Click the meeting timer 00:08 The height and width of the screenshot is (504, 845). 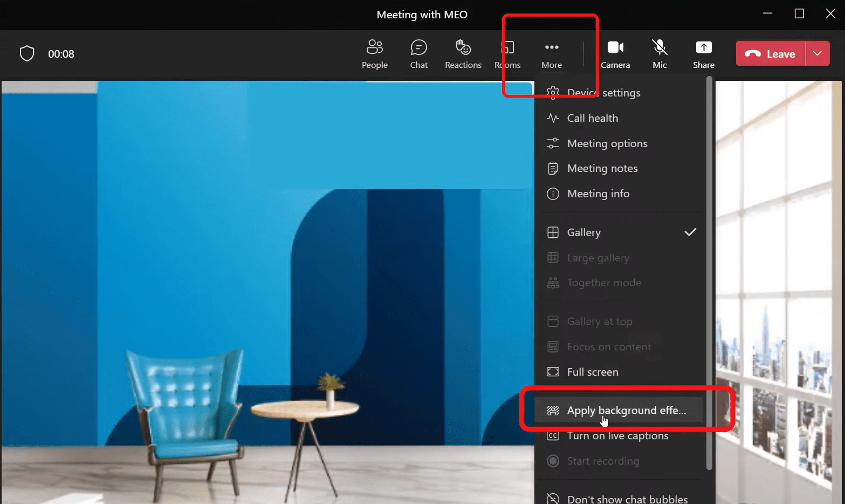[x=61, y=54]
